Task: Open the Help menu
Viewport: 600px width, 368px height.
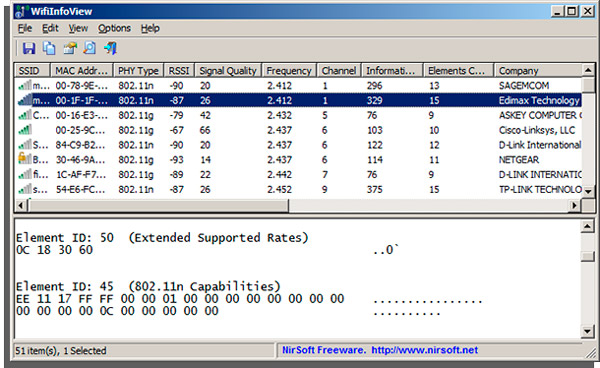Action: tap(150, 28)
